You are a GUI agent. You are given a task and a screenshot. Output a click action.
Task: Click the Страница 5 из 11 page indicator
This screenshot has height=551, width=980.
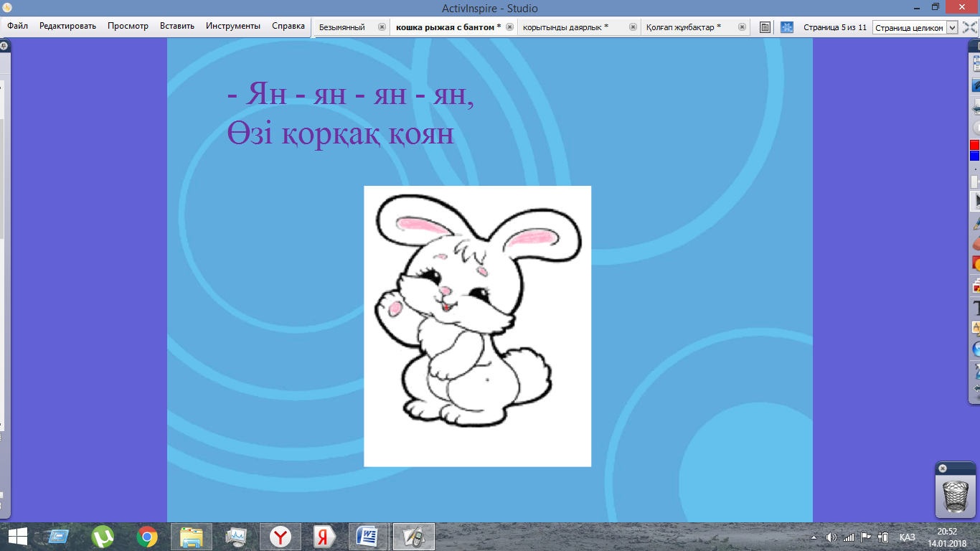(835, 27)
